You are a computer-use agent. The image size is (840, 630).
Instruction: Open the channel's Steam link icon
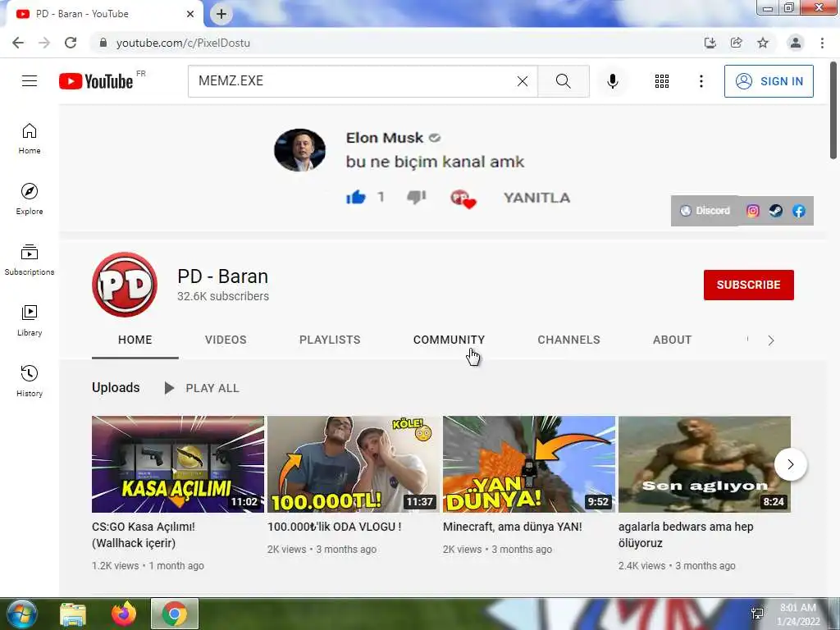(x=776, y=211)
